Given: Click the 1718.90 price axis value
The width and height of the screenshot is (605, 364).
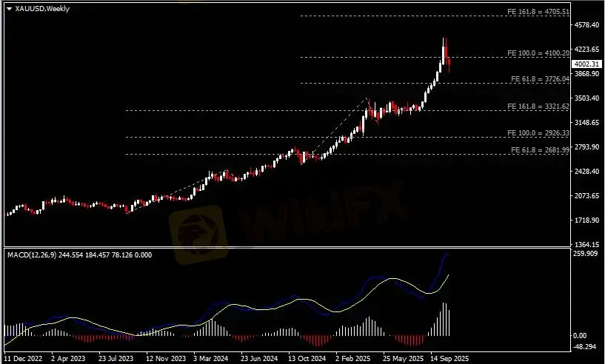Looking at the screenshot, I should (x=586, y=220).
